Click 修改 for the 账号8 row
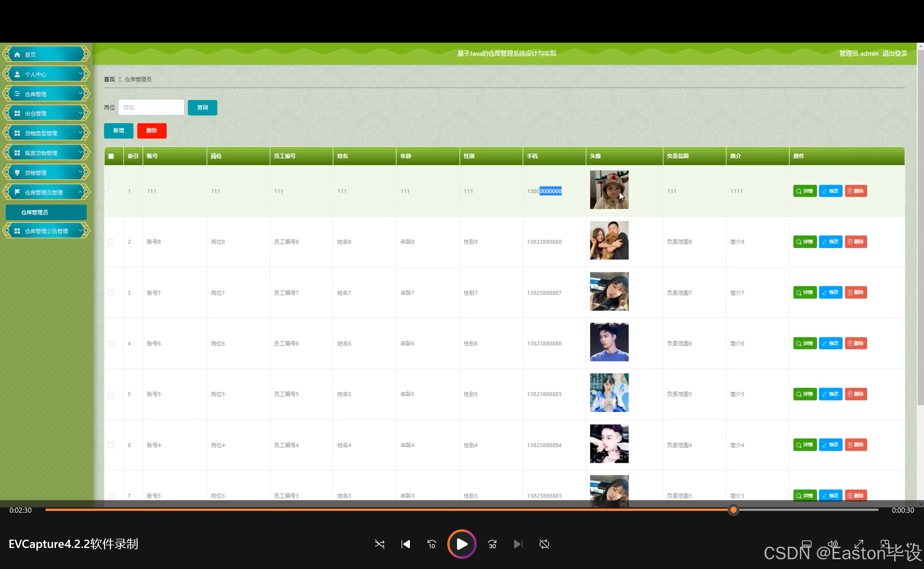 [x=830, y=242]
